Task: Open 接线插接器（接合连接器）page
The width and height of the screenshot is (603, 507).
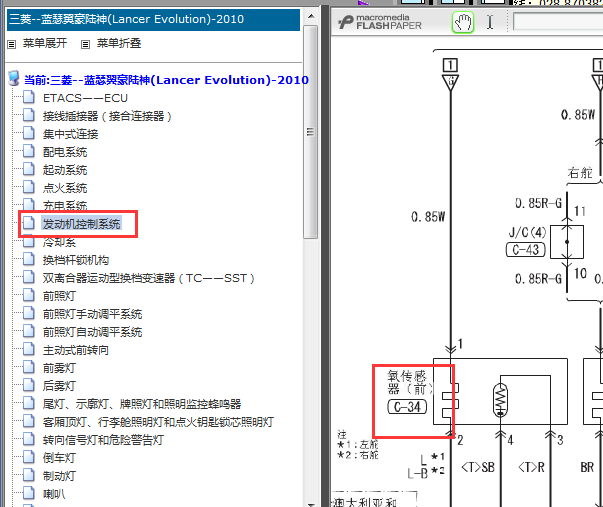Action: [x=107, y=116]
